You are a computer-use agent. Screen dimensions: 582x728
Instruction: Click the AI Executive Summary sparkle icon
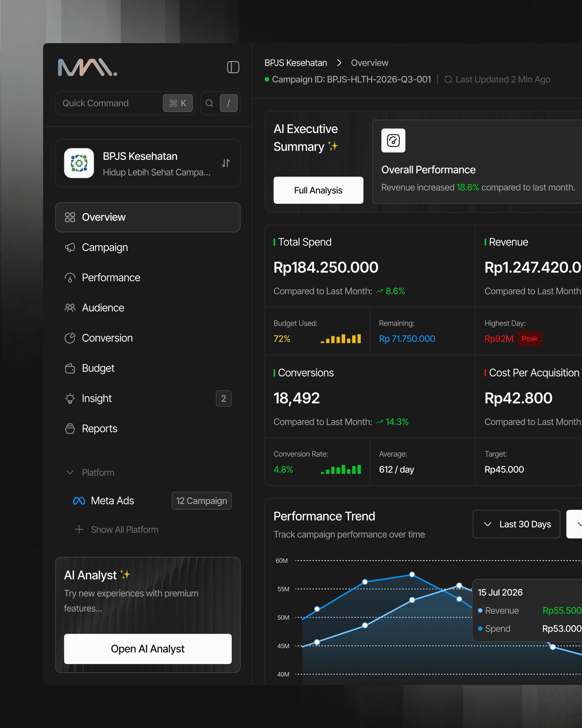coord(333,146)
